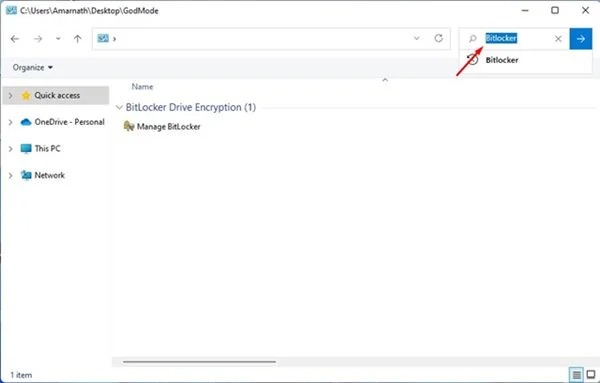Click the GodMode title bar icon
600x383 pixels.
click(11, 10)
